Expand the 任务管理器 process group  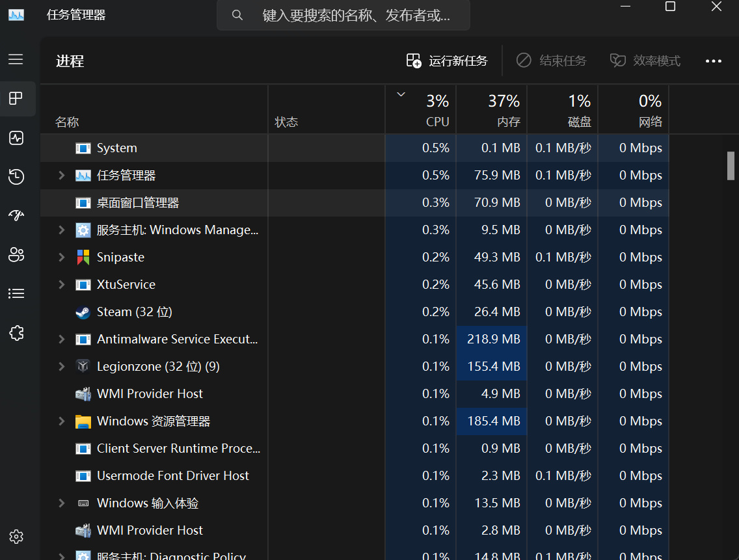pos(61,176)
